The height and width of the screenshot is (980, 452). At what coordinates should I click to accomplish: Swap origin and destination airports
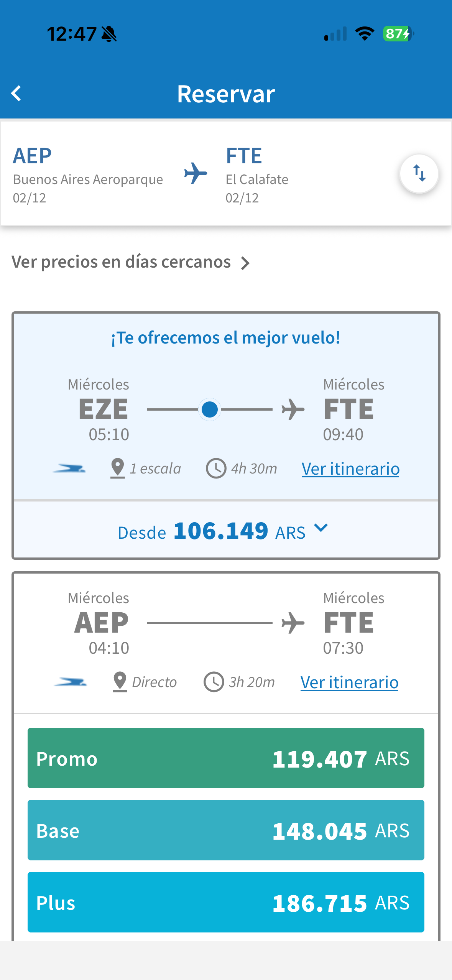point(419,173)
